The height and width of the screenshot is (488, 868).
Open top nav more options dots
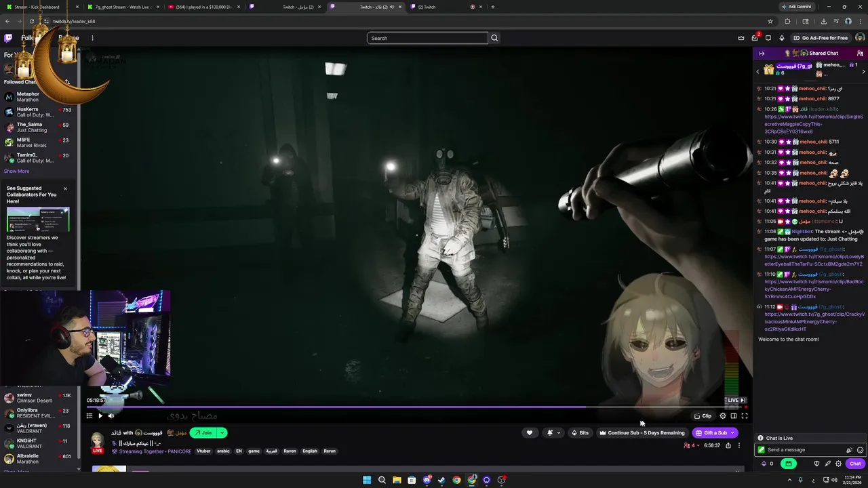coord(92,38)
